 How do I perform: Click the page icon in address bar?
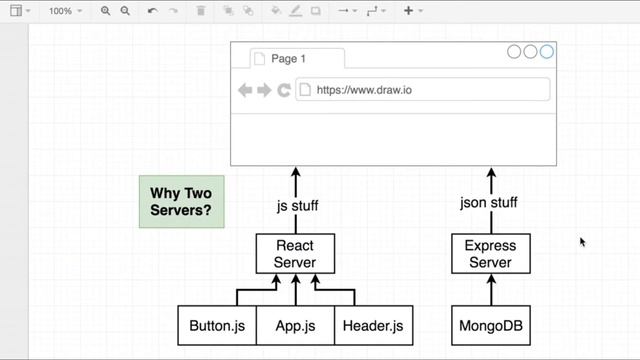[305, 90]
